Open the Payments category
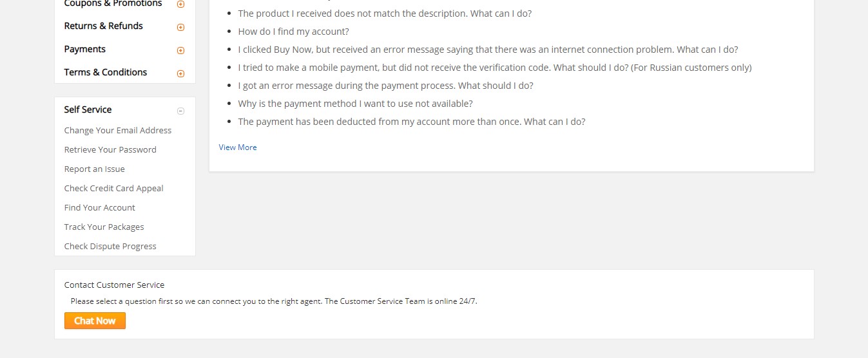868x358 pixels. click(84, 49)
